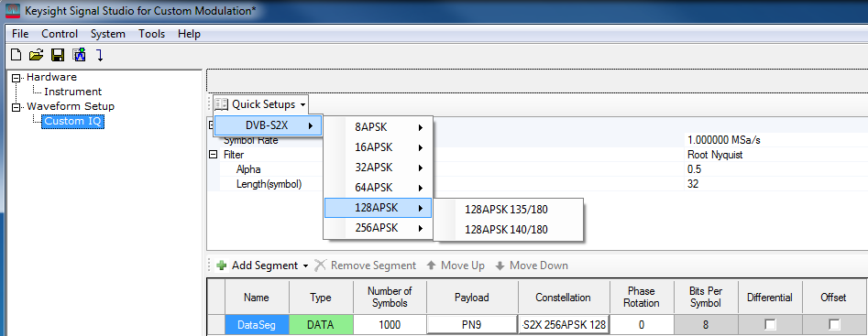Image resolution: width=868 pixels, height=336 pixels.
Task: Open the Add Segment dropdown arrow
Action: coord(305,266)
